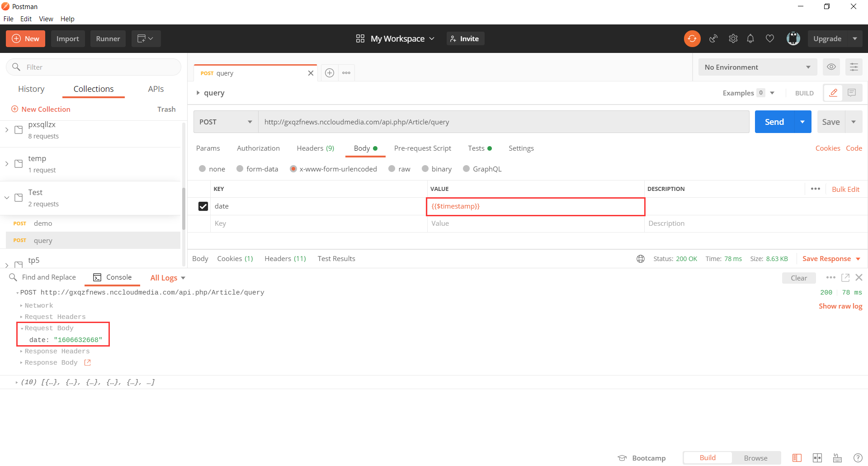Viewport: 868px width, 466px height.
Task: Open the Runner
Action: click(x=108, y=39)
